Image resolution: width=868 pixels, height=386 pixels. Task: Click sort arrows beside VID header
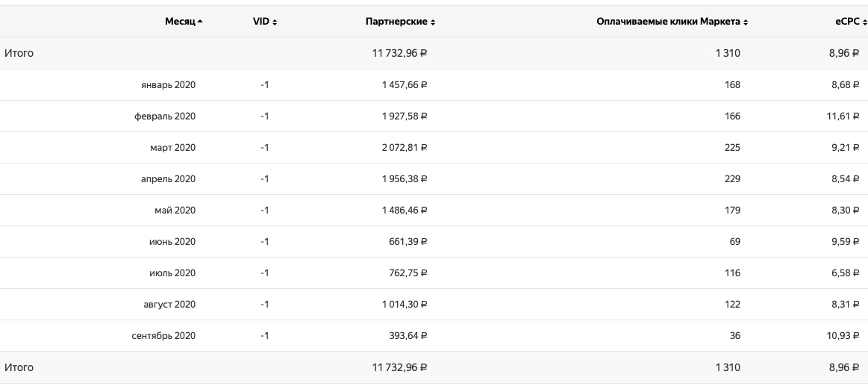(275, 22)
